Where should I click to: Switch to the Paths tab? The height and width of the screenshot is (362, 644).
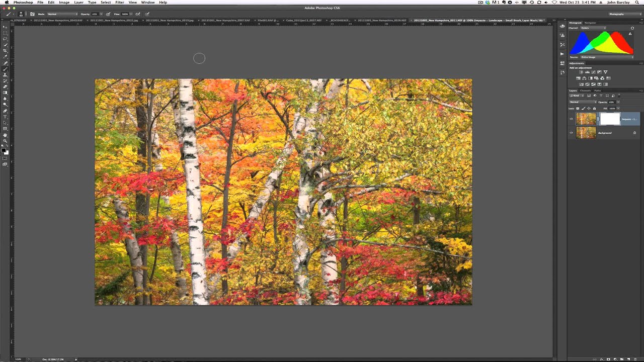[598, 90]
